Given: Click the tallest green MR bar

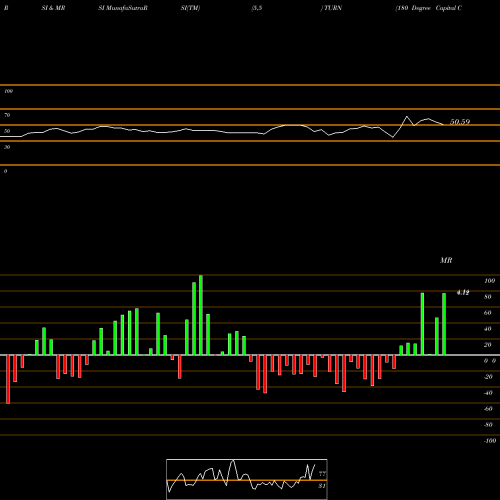Looking at the screenshot, I should tap(201, 315).
